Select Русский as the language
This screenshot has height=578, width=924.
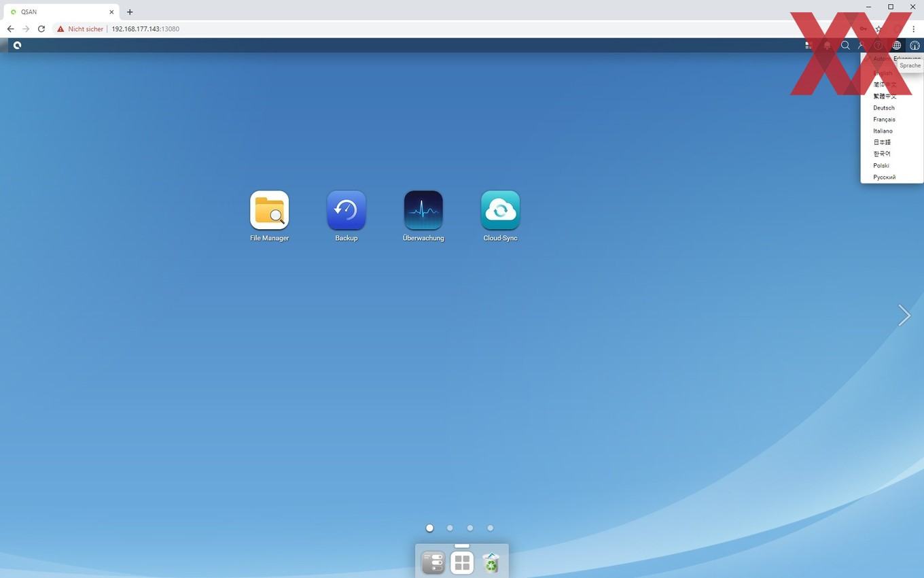pyautogui.click(x=885, y=177)
